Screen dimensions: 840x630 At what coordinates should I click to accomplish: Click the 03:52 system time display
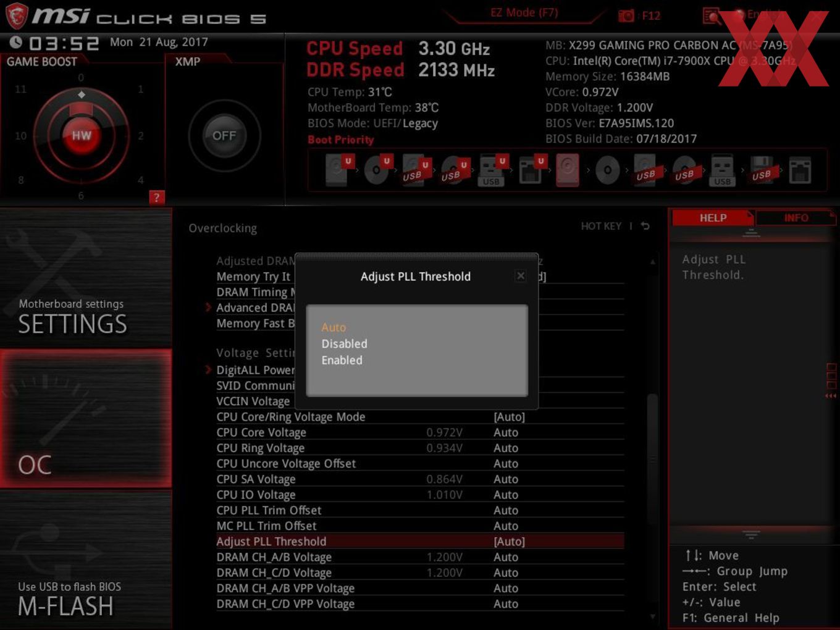(64, 43)
